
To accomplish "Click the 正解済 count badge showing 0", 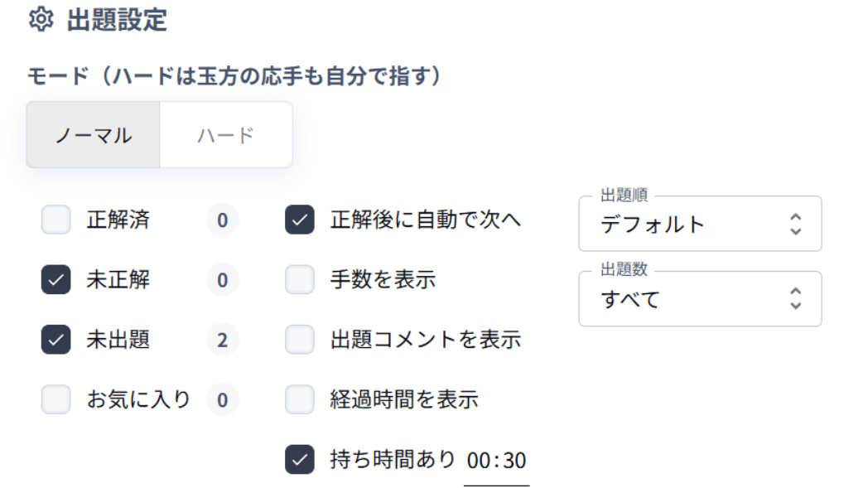I will 222,220.
